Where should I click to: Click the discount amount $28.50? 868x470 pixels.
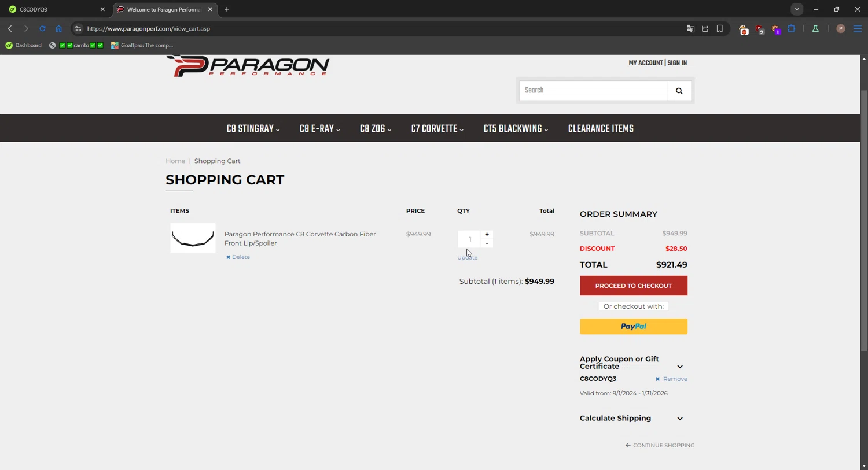click(x=676, y=249)
